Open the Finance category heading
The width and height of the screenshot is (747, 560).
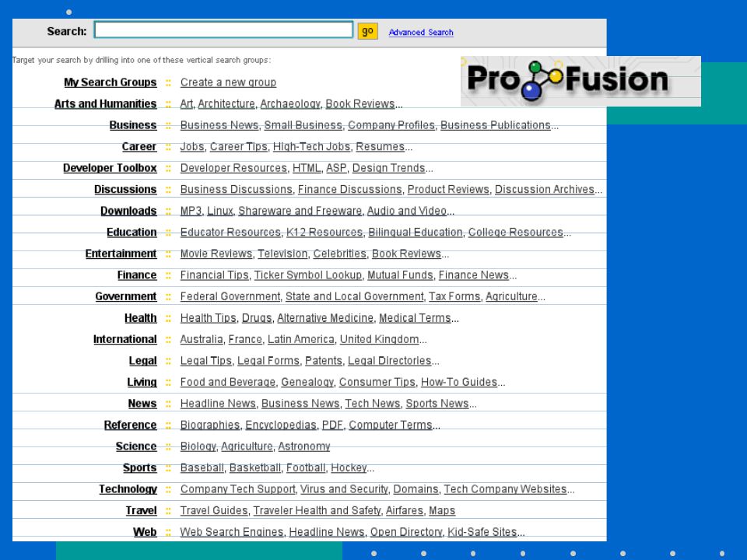[137, 275]
